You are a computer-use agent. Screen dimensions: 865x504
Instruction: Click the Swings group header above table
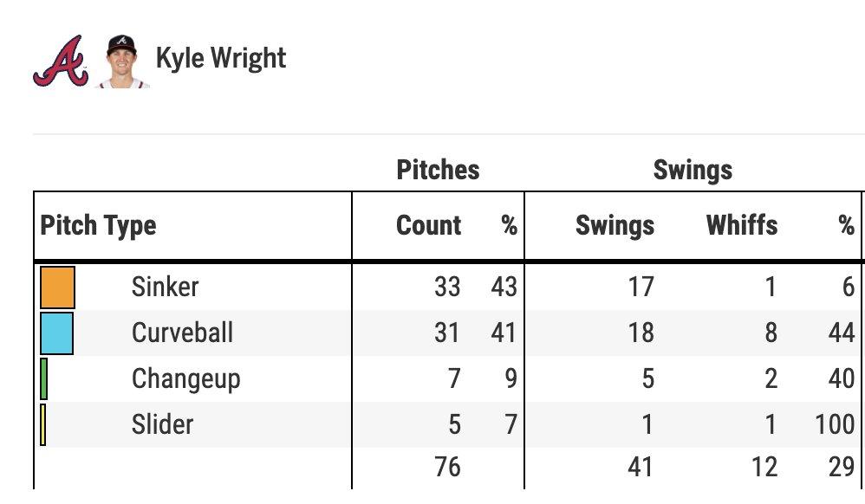(693, 170)
